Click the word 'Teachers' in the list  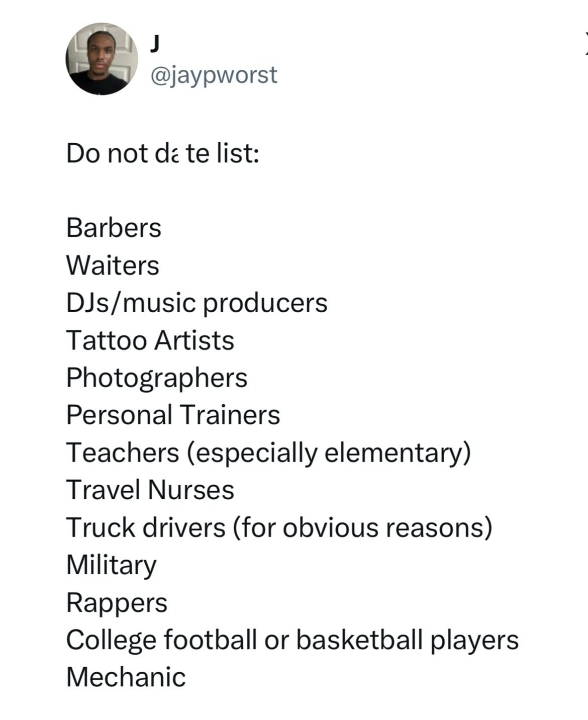coord(123,452)
